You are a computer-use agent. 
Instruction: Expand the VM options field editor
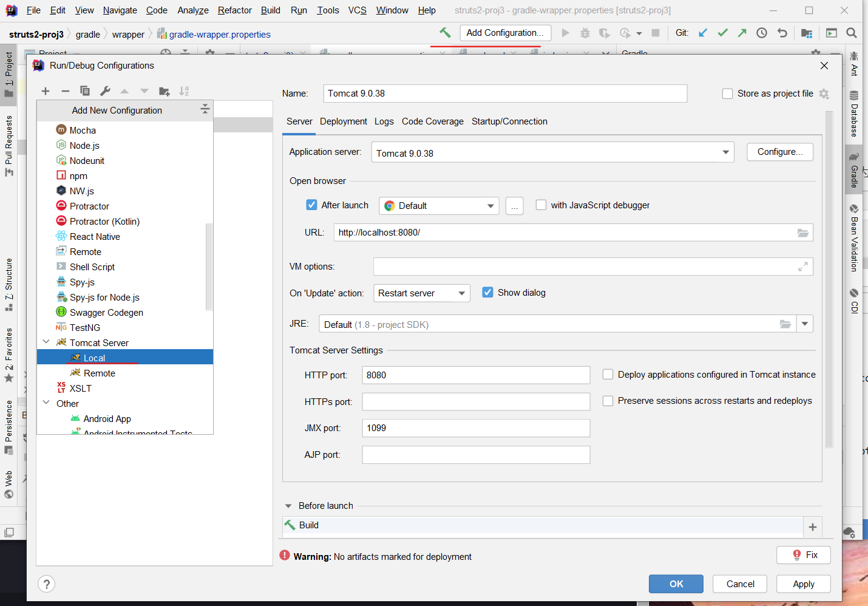coord(802,267)
